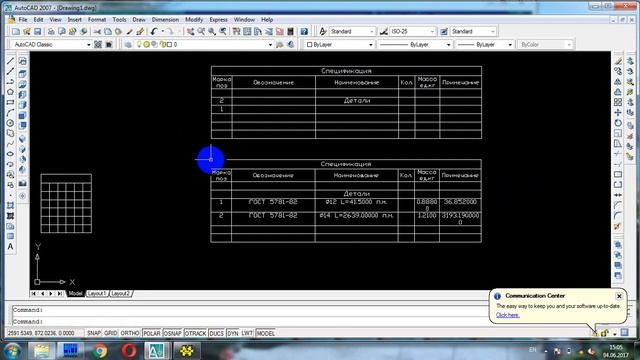Select the Line draw tool
This screenshot has height=360, width=640.
pos(11,61)
